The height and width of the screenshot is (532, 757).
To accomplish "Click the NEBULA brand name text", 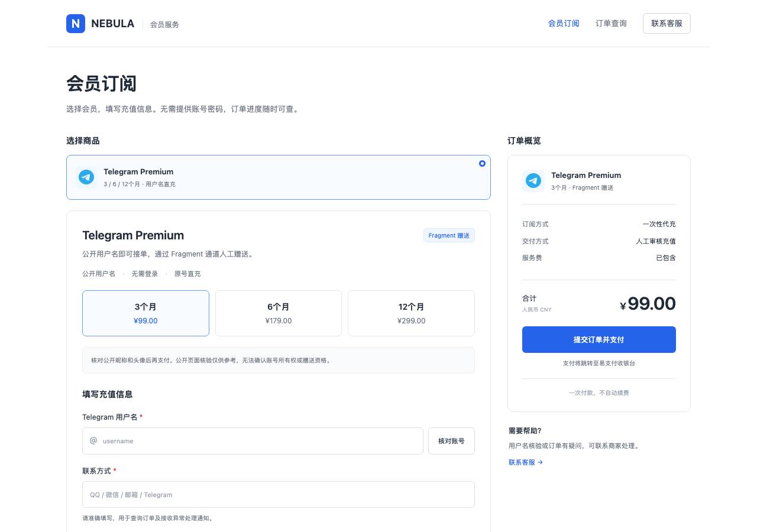I will (113, 24).
